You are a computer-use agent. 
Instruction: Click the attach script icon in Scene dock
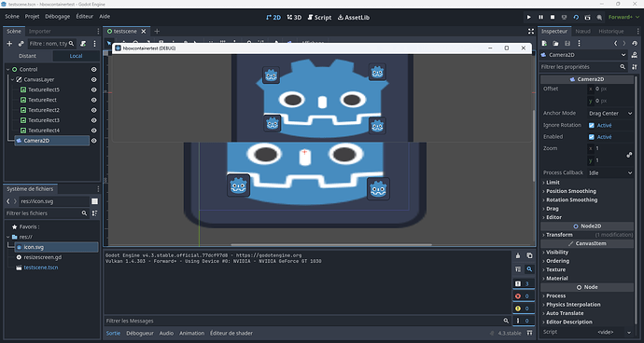tap(83, 44)
